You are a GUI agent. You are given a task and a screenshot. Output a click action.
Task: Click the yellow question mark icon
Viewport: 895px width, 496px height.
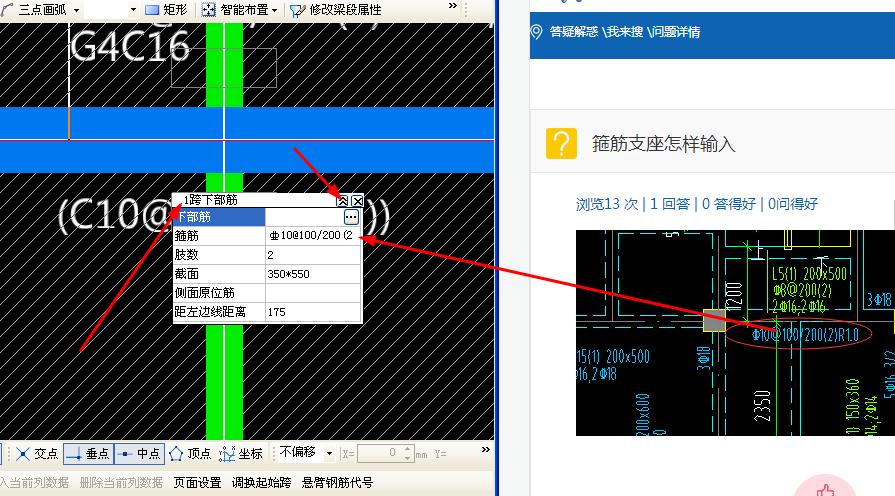click(562, 143)
